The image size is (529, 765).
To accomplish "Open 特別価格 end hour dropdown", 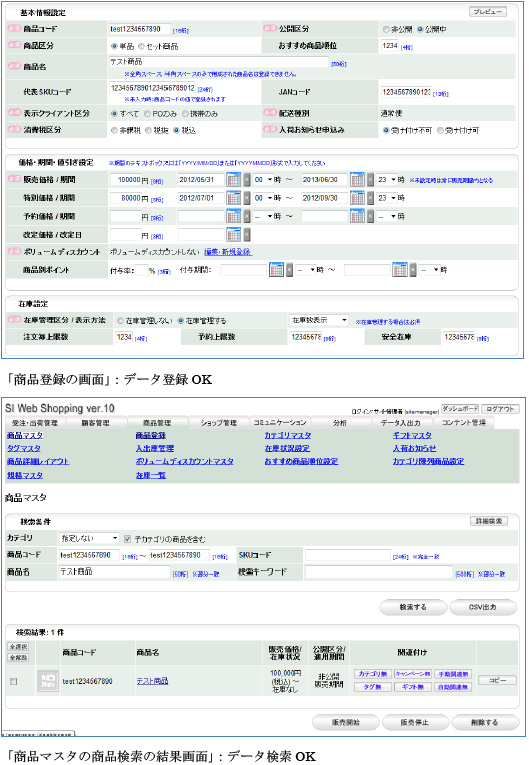I will pos(387,198).
